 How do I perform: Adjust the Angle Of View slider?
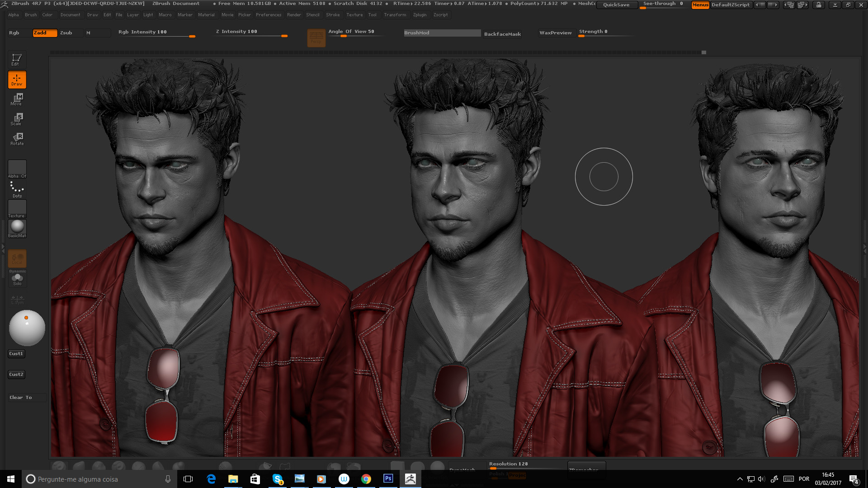(x=355, y=33)
